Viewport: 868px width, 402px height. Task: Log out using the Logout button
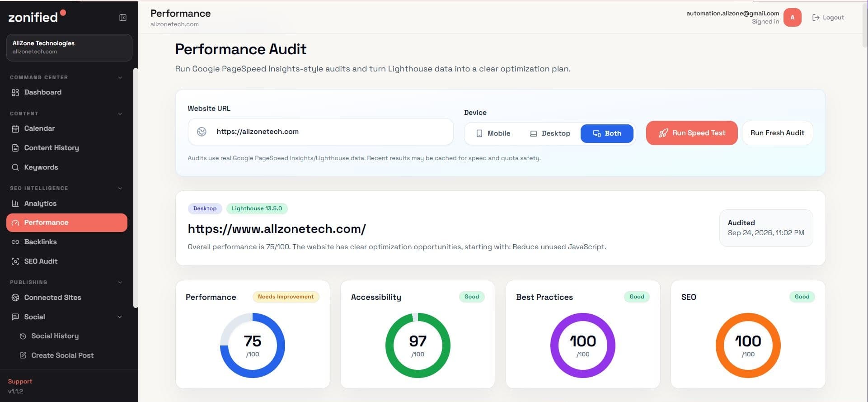coord(828,18)
